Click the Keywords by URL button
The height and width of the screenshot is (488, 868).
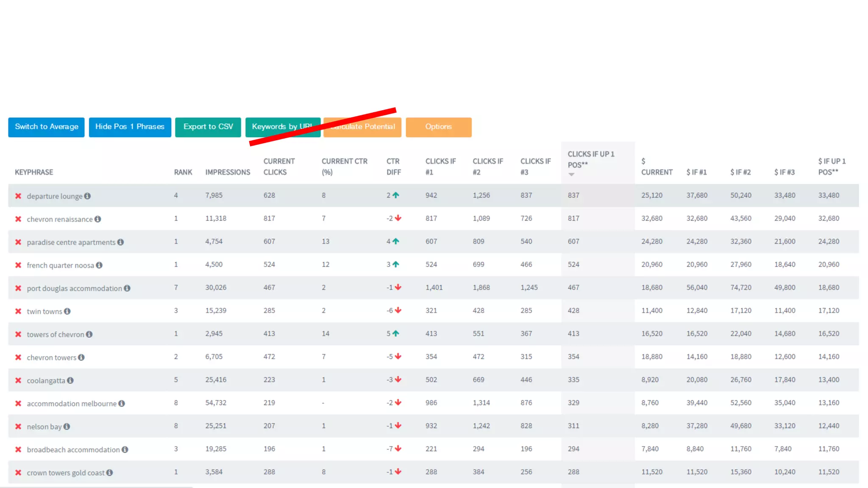[x=271, y=127]
